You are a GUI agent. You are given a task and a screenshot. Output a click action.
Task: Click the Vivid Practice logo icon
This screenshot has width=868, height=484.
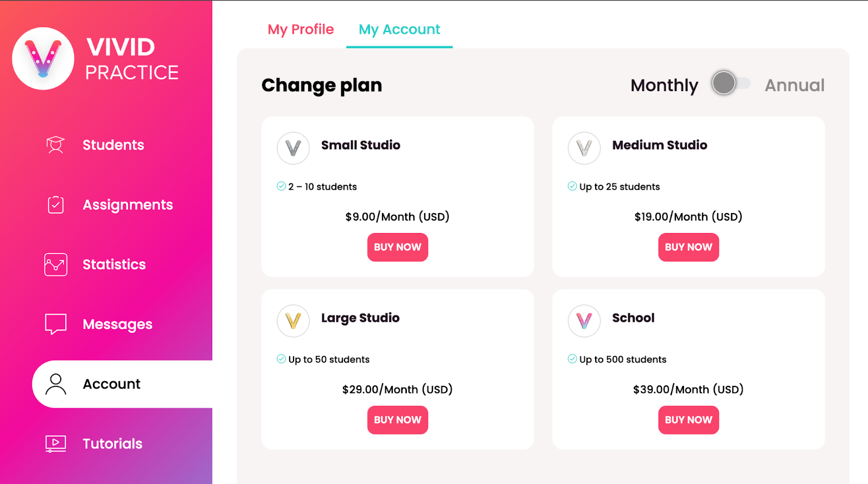click(x=43, y=59)
